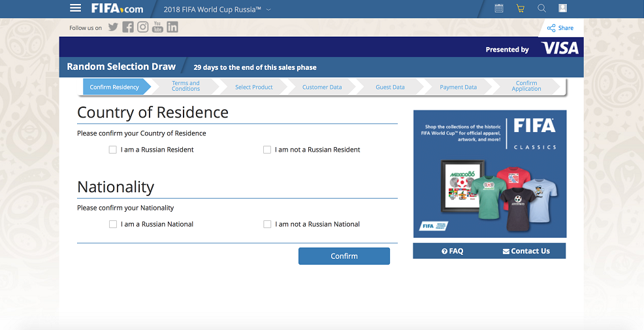Click Please confirm your Nationality text
644x330 pixels.
[125, 208]
